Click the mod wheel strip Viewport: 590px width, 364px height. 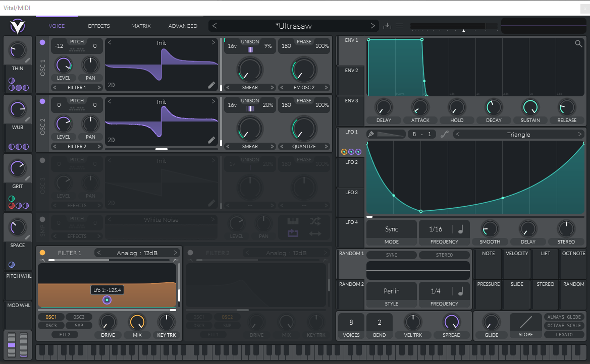(24, 344)
